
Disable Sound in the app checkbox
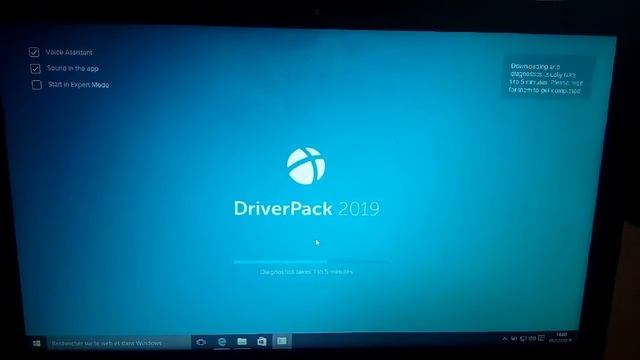pos(36,68)
